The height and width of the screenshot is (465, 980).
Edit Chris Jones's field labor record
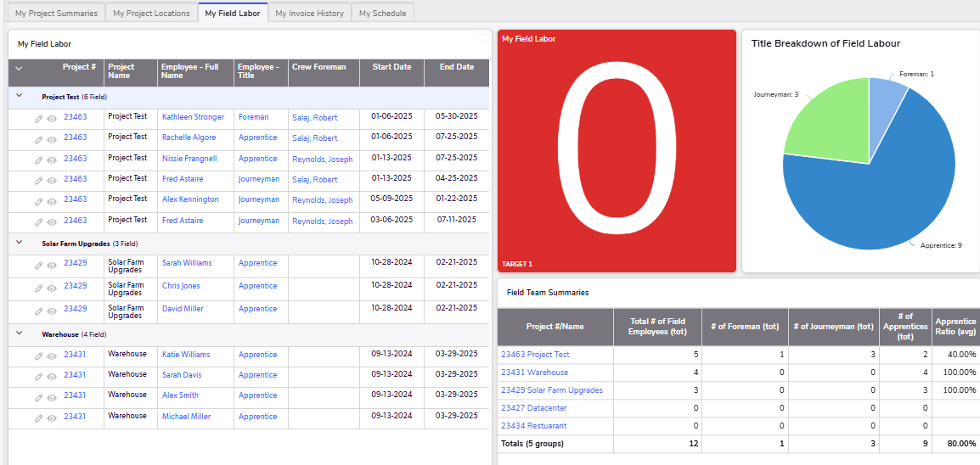coord(39,288)
